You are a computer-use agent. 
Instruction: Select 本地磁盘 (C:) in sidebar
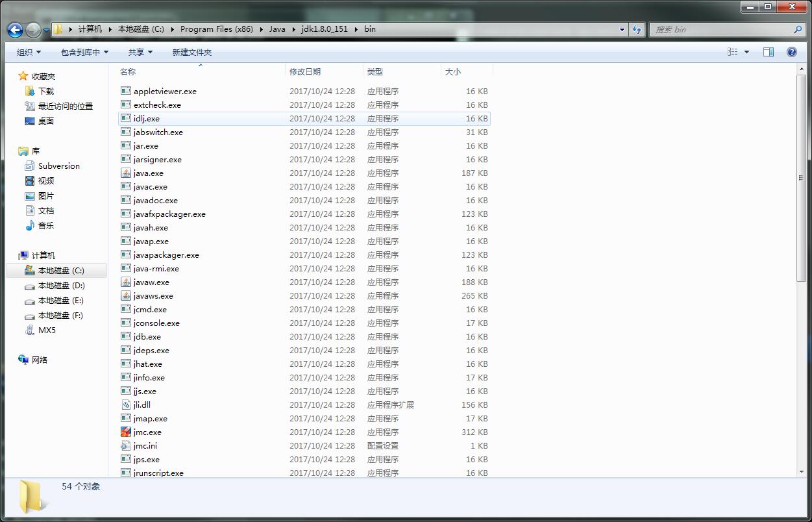61,270
